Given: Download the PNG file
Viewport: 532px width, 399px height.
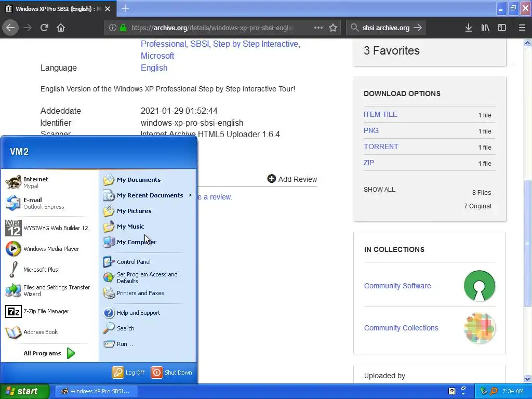Looking at the screenshot, I should point(371,130).
